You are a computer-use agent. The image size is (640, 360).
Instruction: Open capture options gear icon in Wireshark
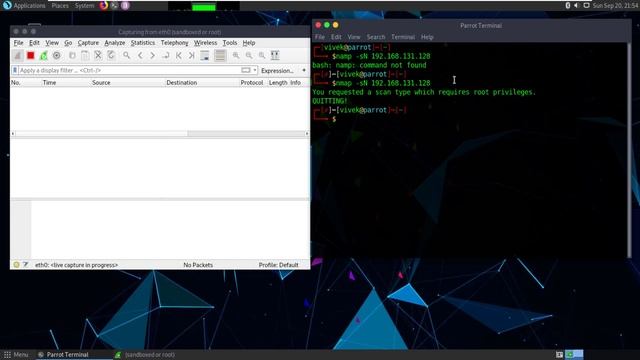[x=57, y=56]
